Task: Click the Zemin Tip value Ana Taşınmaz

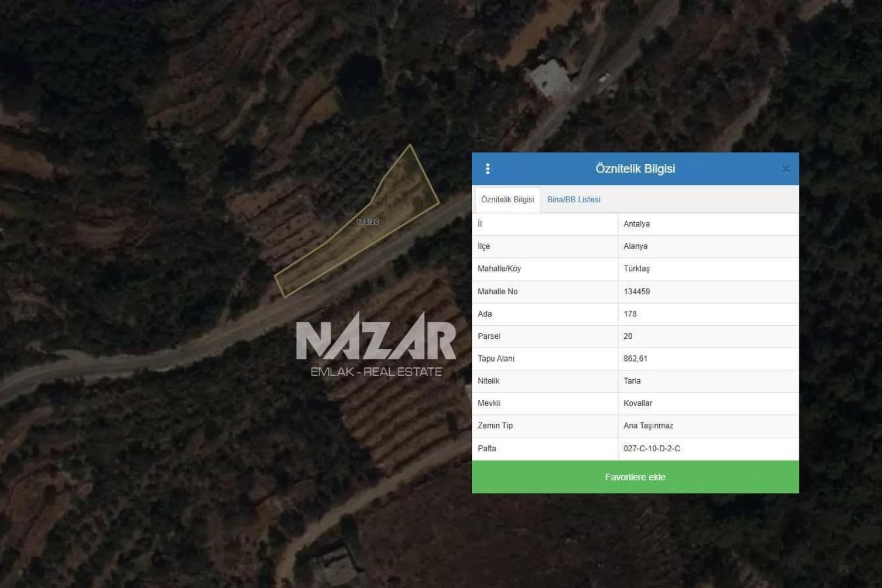Action: pyautogui.click(x=648, y=425)
